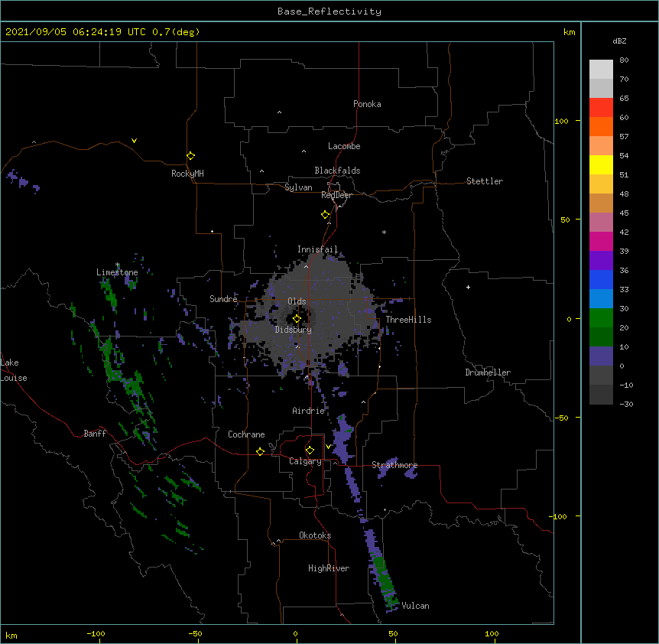The width and height of the screenshot is (659, 644).
Task: Select the -100 tick on the right axis
Action: click(559, 516)
